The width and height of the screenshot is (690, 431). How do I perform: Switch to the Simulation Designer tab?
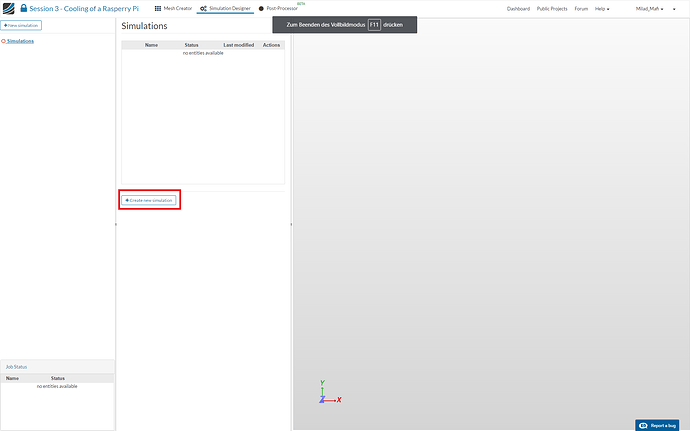point(225,8)
